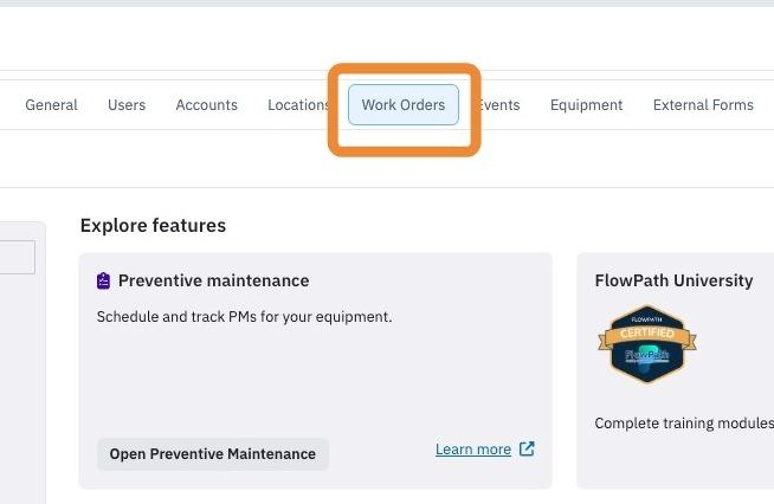Click the purple clipboard Preventive maintenance icon
774x504 pixels.
(x=103, y=281)
